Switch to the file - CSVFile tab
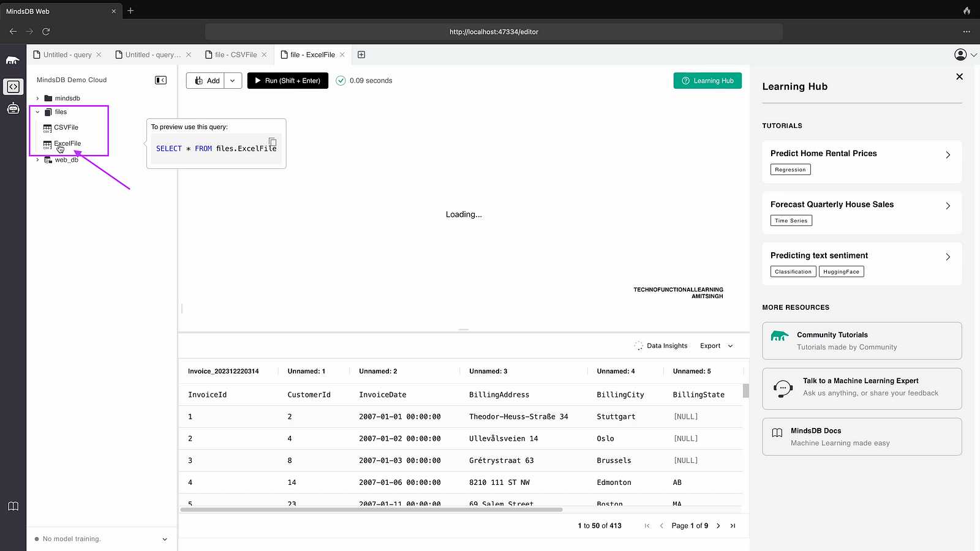980x551 pixels. point(235,54)
